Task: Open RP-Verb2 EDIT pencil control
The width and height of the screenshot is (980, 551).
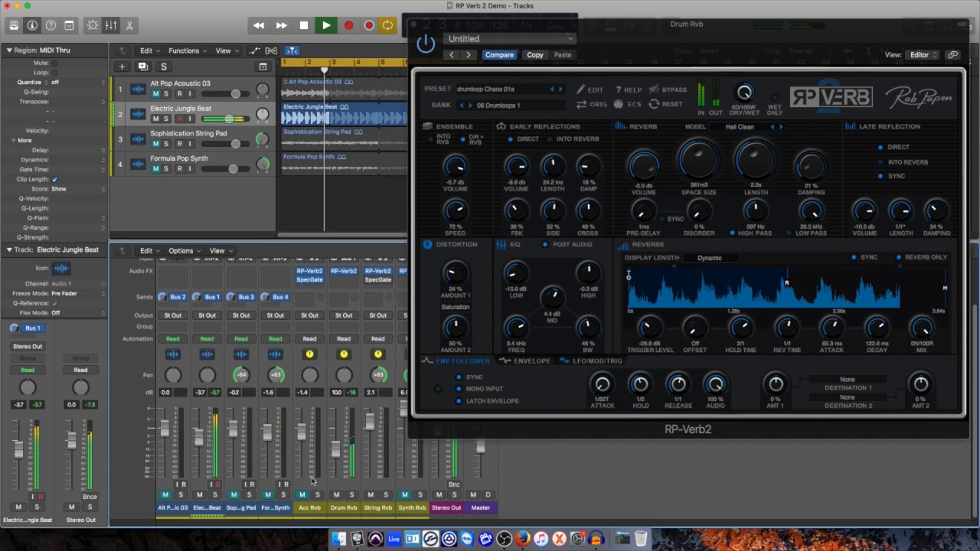Action: [x=590, y=90]
